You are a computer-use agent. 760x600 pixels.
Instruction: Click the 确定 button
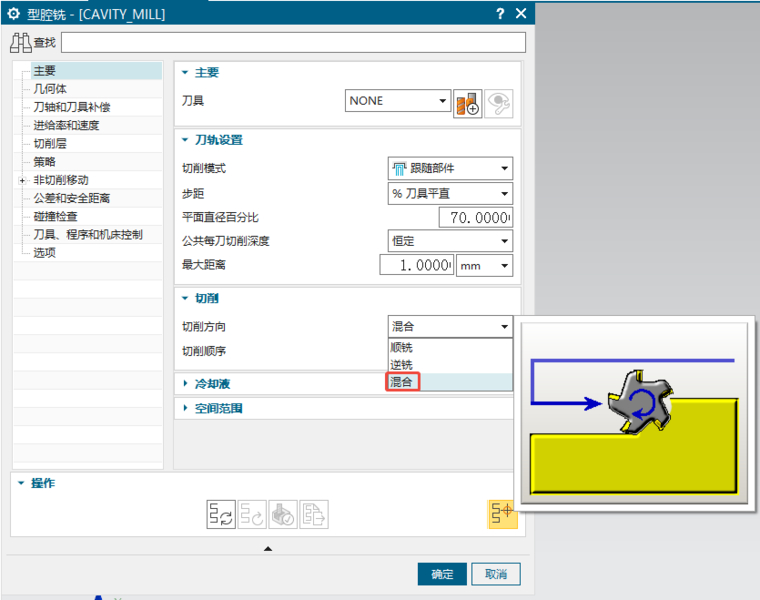point(442,574)
